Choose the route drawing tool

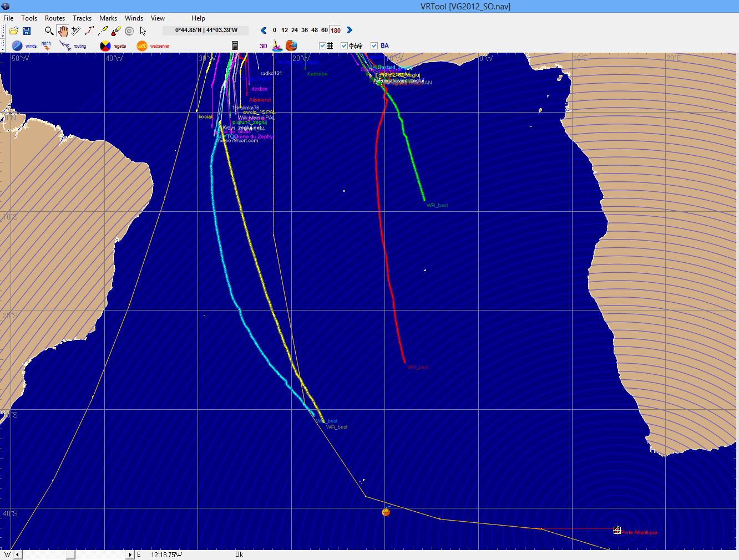coord(89,31)
